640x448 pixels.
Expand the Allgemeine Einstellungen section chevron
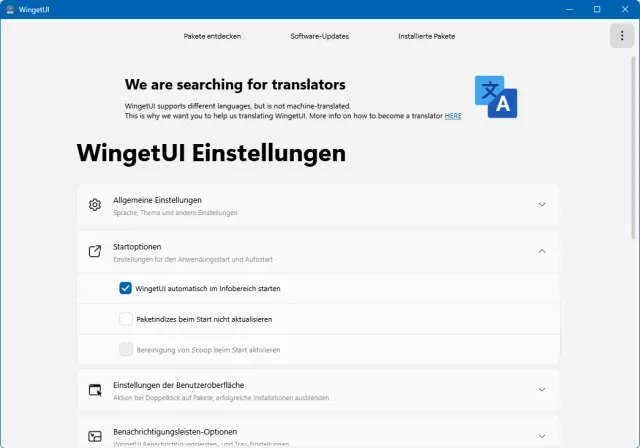coord(542,205)
